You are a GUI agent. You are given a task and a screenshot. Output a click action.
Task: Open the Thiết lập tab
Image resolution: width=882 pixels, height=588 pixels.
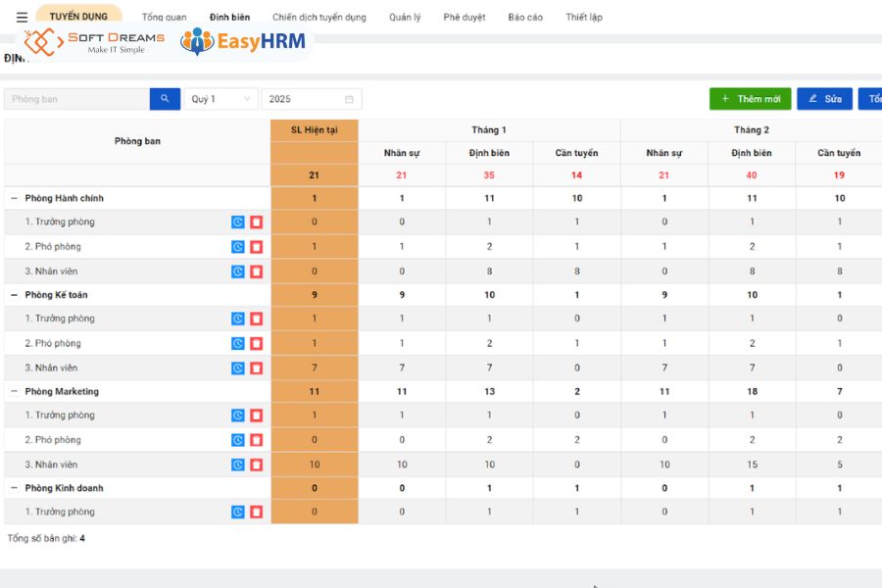pyautogui.click(x=584, y=18)
